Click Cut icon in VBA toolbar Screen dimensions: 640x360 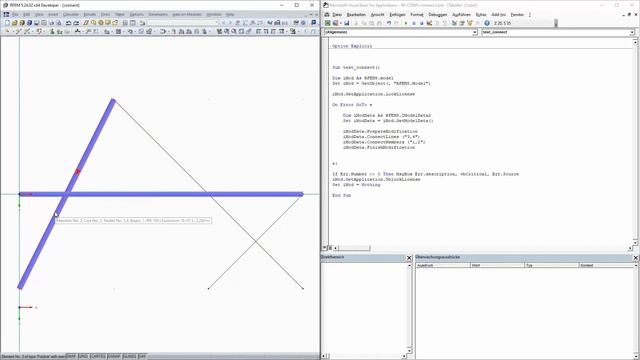coord(356,23)
